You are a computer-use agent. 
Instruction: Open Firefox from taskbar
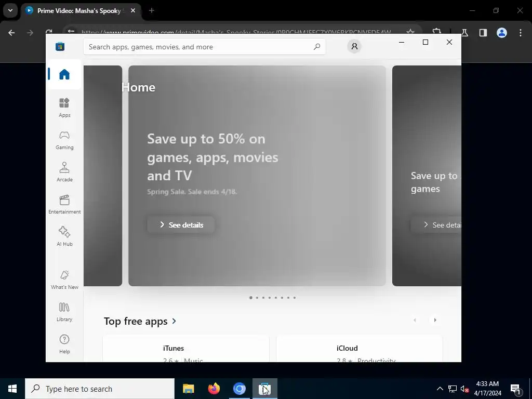point(214,389)
